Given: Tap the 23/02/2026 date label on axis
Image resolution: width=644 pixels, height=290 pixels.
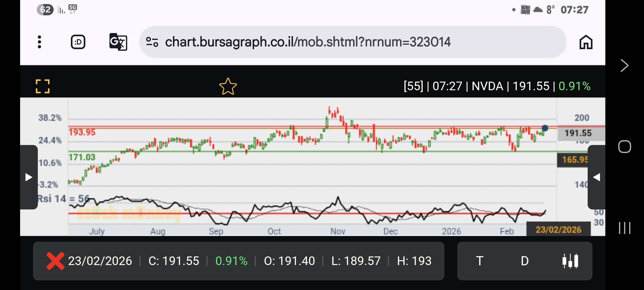Looking at the screenshot, I should pyautogui.click(x=558, y=230).
